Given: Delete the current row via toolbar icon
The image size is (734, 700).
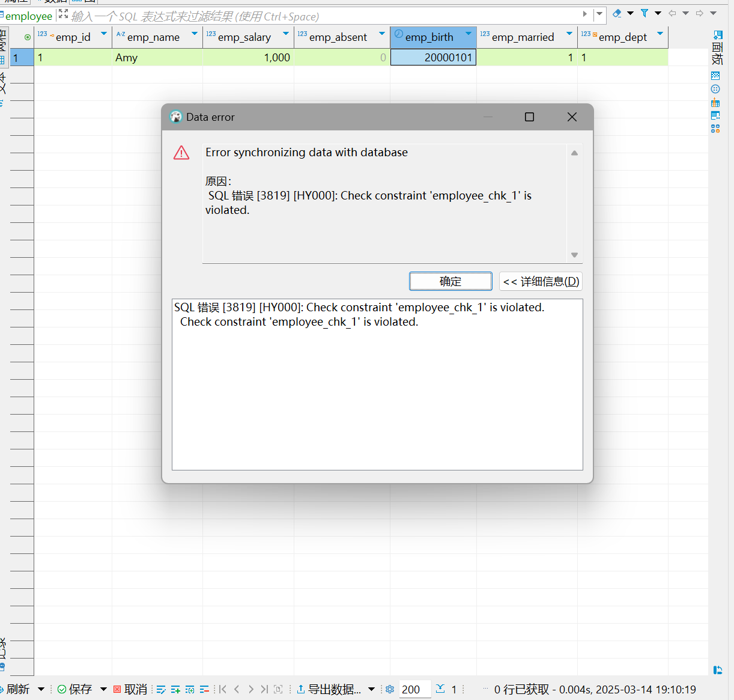Looking at the screenshot, I should [205, 689].
